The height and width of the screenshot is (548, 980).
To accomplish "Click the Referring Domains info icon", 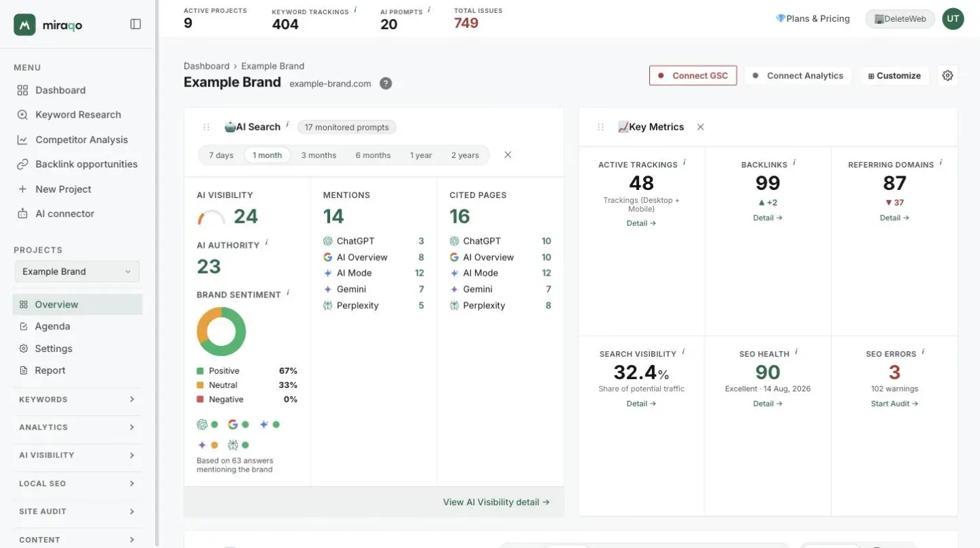I will click(x=941, y=163).
